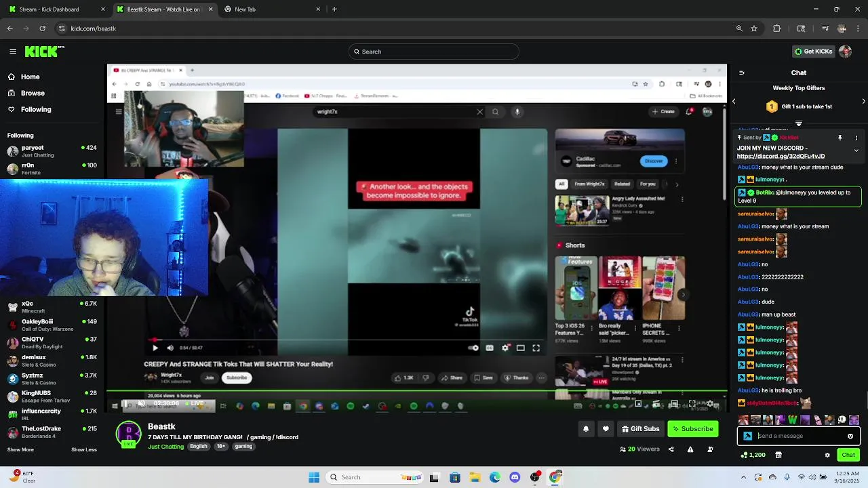Collapse the top gifters panel handle
Viewport: 868px width, 488px height.
pos(798,123)
